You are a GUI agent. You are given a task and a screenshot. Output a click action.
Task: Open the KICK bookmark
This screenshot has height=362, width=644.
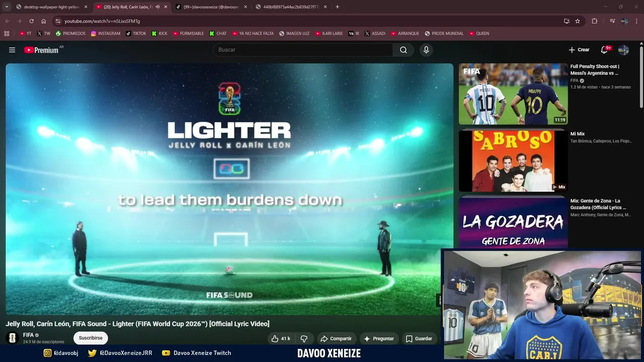tap(159, 34)
